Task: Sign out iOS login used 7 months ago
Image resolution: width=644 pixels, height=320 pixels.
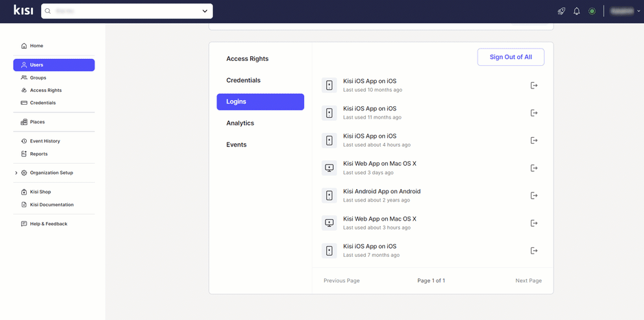Action: click(x=534, y=251)
